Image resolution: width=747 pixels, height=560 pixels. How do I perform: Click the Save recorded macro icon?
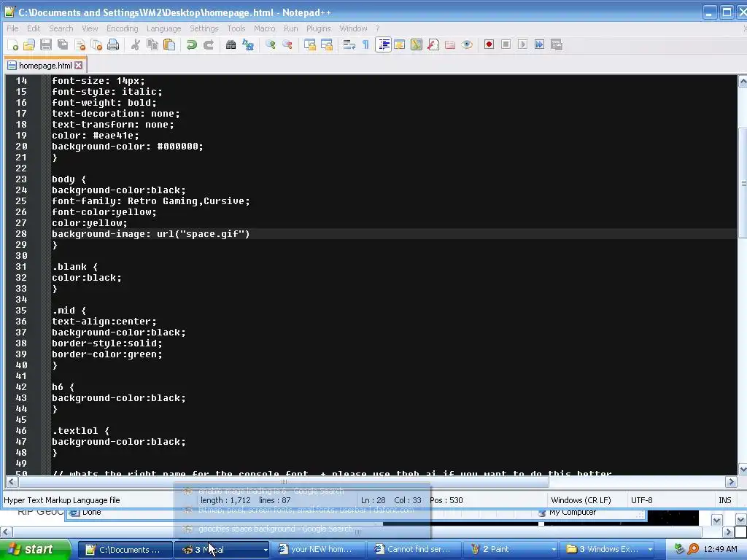tap(557, 44)
